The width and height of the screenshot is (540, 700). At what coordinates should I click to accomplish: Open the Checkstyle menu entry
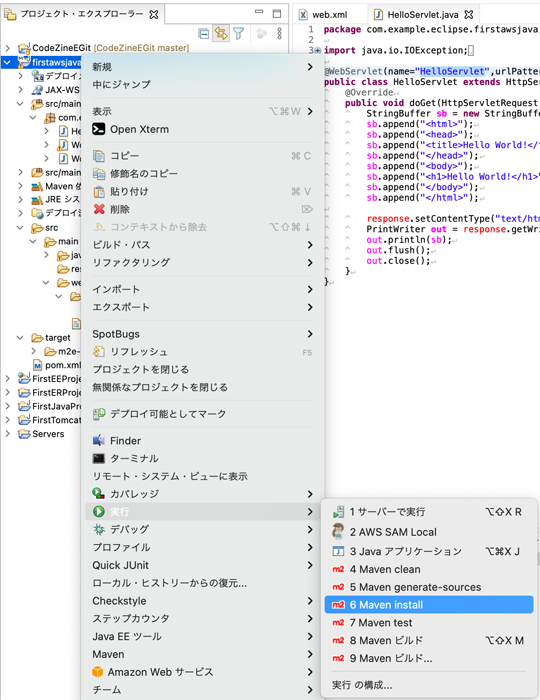click(x=203, y=601)
